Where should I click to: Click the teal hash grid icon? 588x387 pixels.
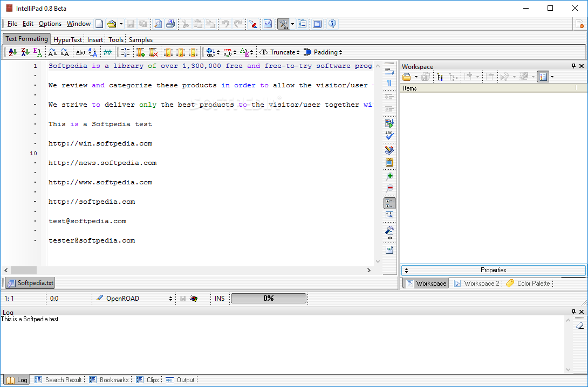(108, 52)
